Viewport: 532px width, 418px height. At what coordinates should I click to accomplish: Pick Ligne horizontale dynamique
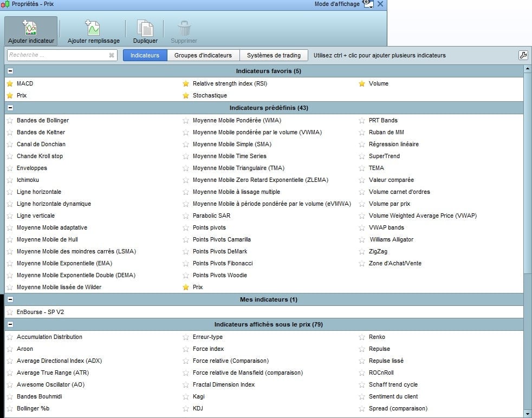[54, 204]
